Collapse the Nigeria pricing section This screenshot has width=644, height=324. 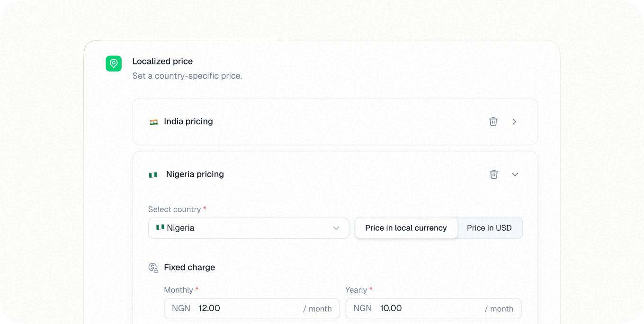(515, 174)
